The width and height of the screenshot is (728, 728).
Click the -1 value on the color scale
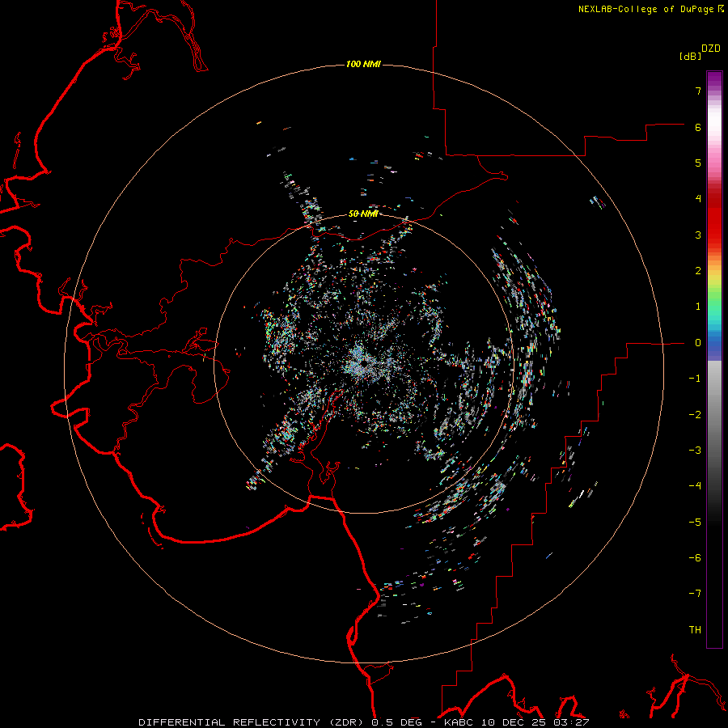coord(695,379)
